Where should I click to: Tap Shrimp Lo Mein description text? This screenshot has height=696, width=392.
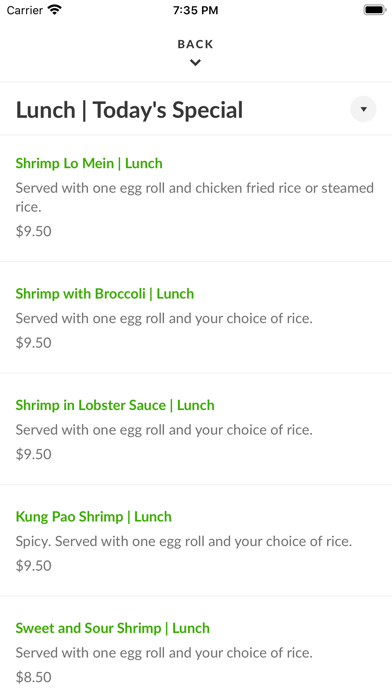[194, 197]
